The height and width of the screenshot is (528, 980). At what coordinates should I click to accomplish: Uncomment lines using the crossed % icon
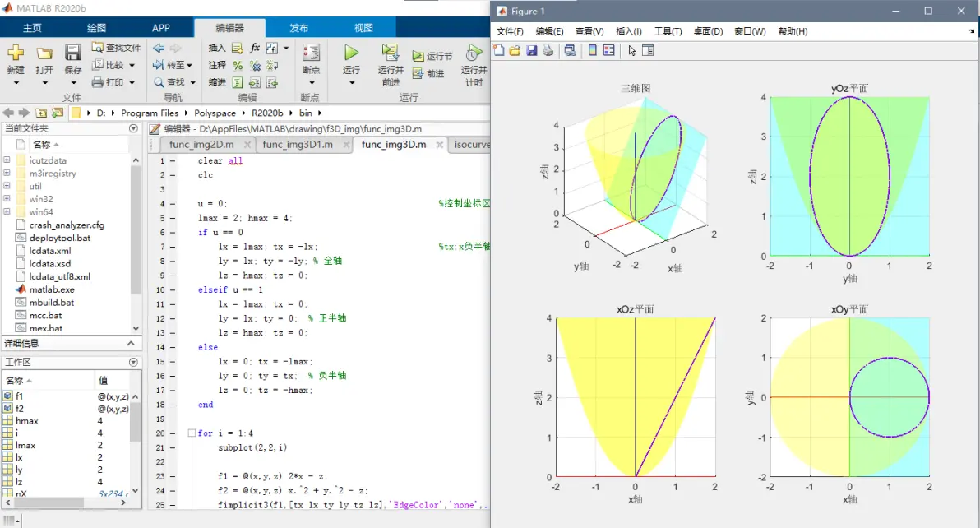coord(255,66)
